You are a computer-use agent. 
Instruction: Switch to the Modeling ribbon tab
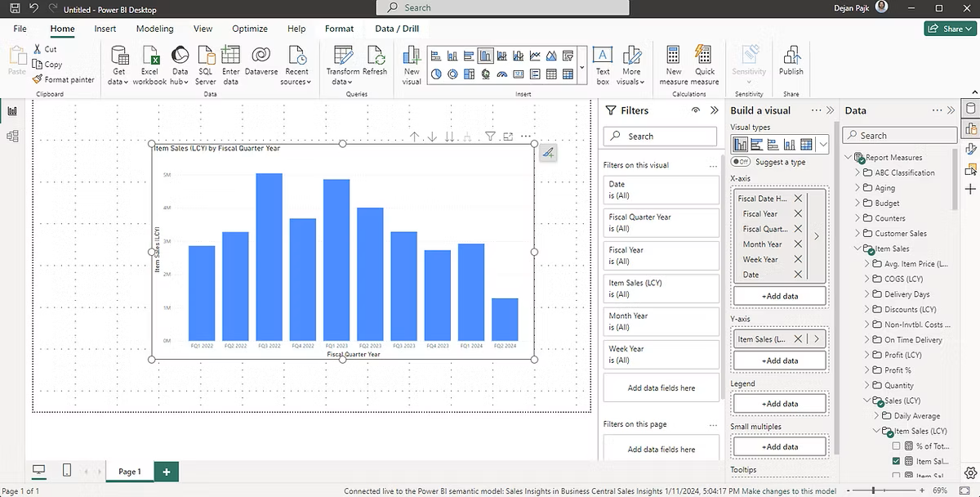point(154,28)
